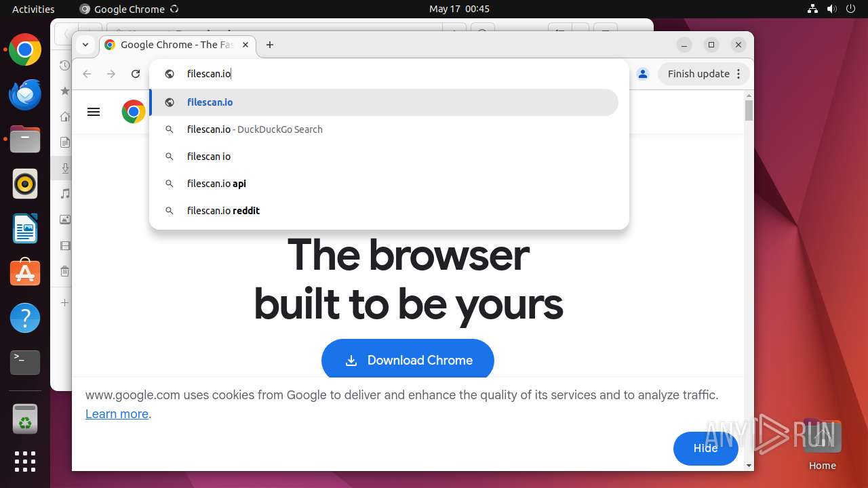The height and width of the screenshot is (488, 868).
Task: Click the page vertical scrollbar thumb
Action: tap(749, 110)
